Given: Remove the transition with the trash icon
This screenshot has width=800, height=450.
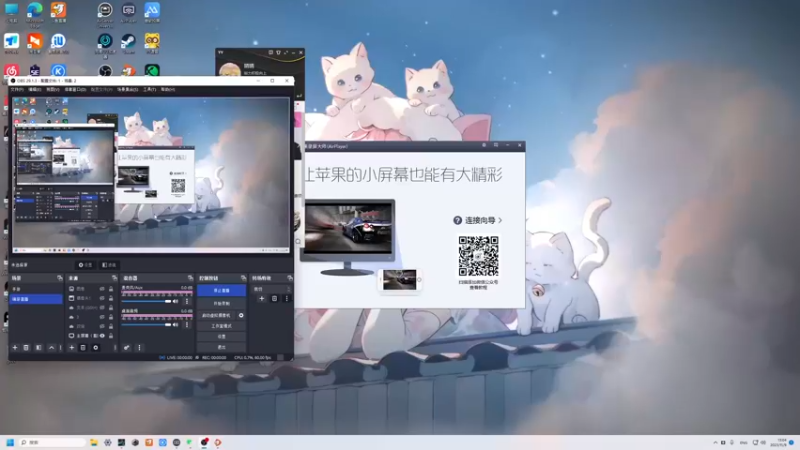Looking at the screenshot, I should tap(274, 298).
